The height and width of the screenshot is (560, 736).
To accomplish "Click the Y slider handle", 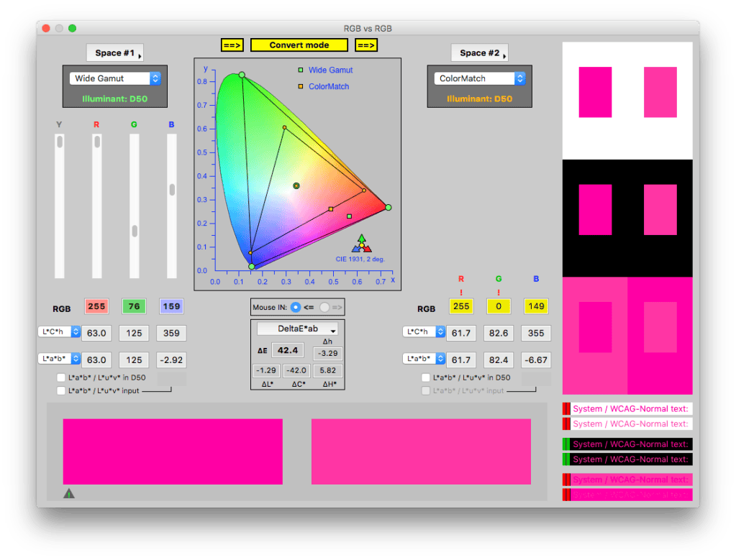I will click(60, 141).
